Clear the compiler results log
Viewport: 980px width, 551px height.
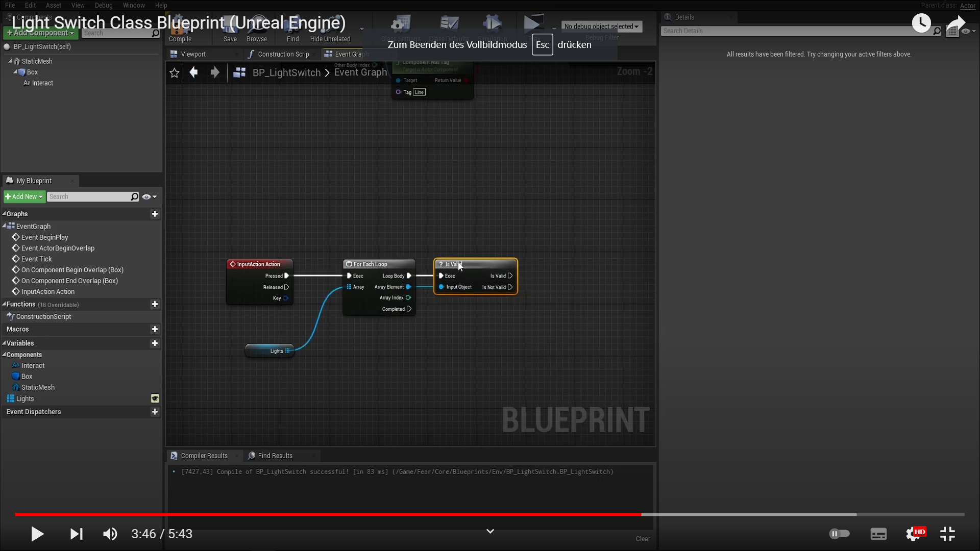click(643, 539)
